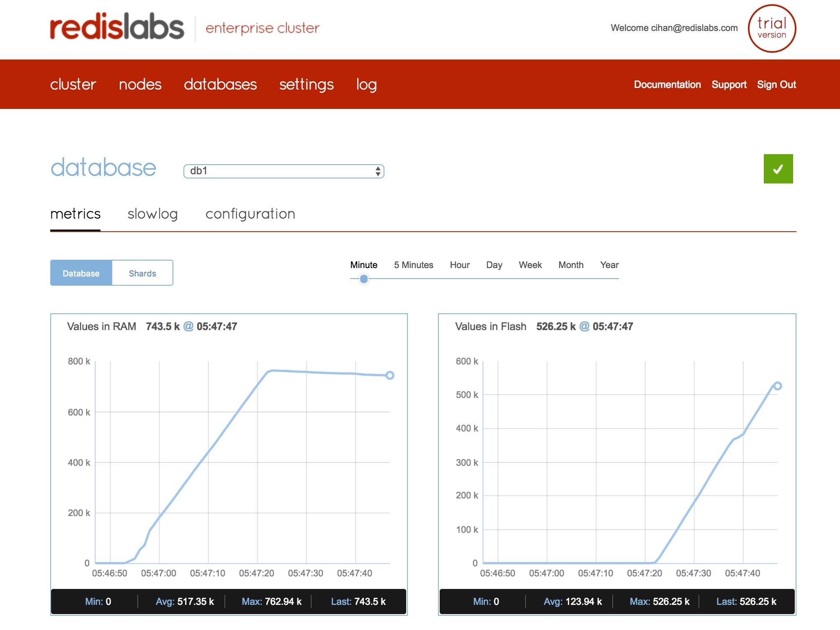This screenshot has width=840, height=630.
Task: Select the 5 Minutes interval
Action: [x=413, y=265]
